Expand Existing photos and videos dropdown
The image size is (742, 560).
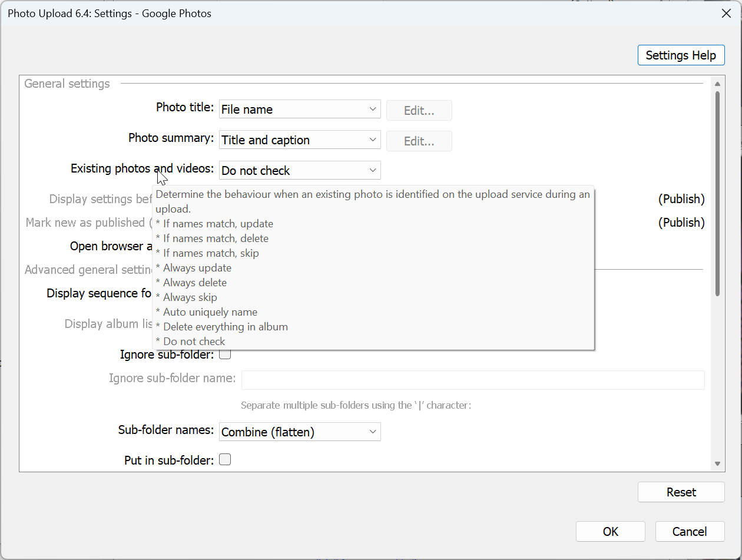pos(300,171)
